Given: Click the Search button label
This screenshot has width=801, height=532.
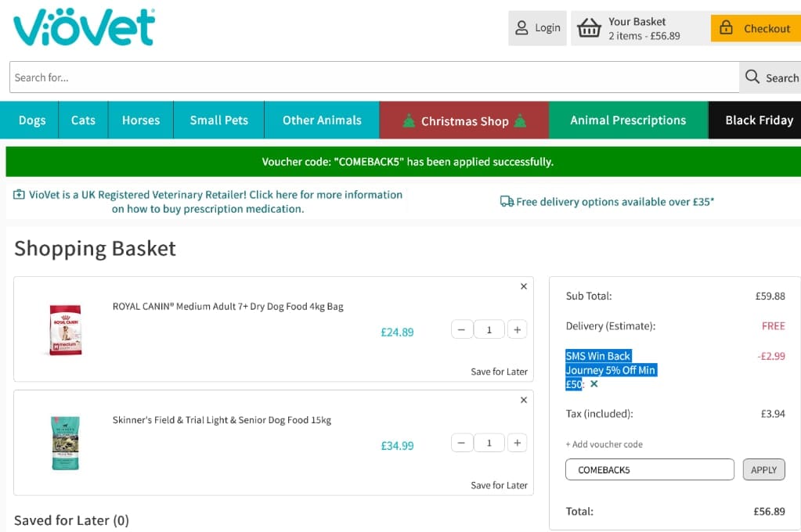Looking at the screenshot, I should 781,77.
